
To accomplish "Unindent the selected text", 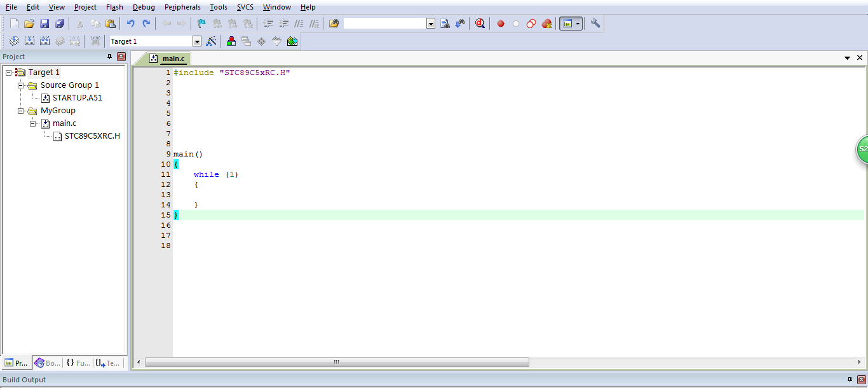I will click(283, 24).
